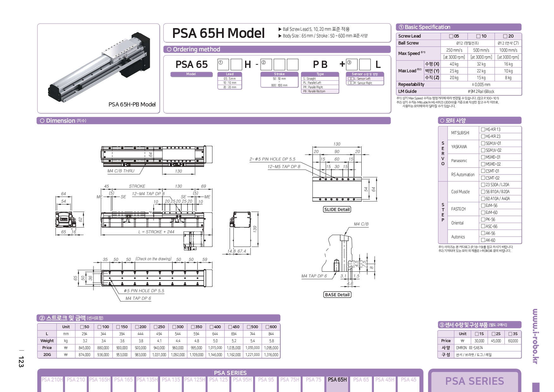Select the EzM-60 FASTECH checkbox
The image size is (554, 392).
click(483, 212)
